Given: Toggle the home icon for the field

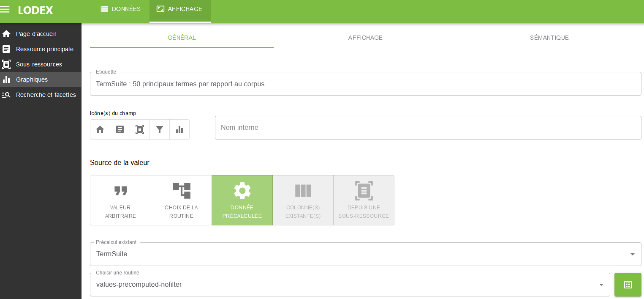Looking at the screenshot, I should pyautogui.click(x=100, y=129).
